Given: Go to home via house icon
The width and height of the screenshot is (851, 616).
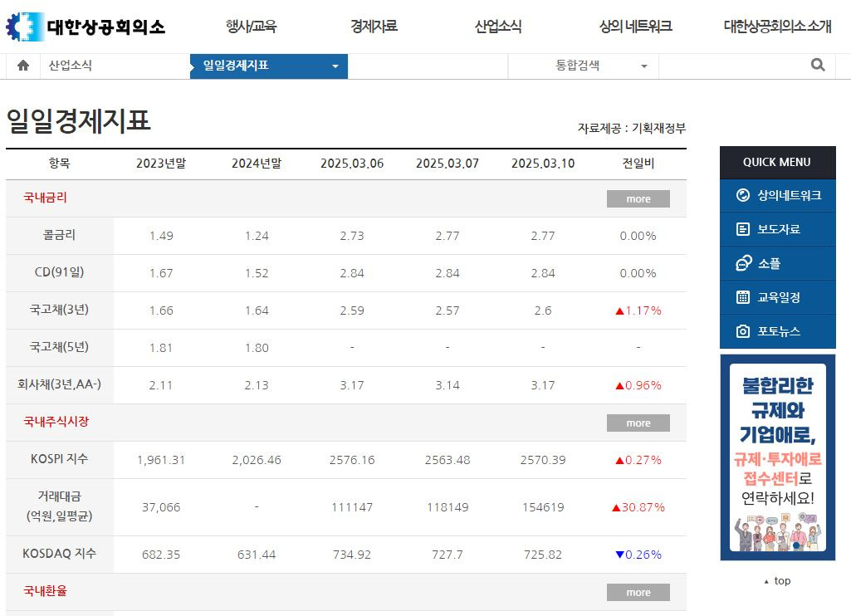Looking at the screenshot, I should coord(22,66).
